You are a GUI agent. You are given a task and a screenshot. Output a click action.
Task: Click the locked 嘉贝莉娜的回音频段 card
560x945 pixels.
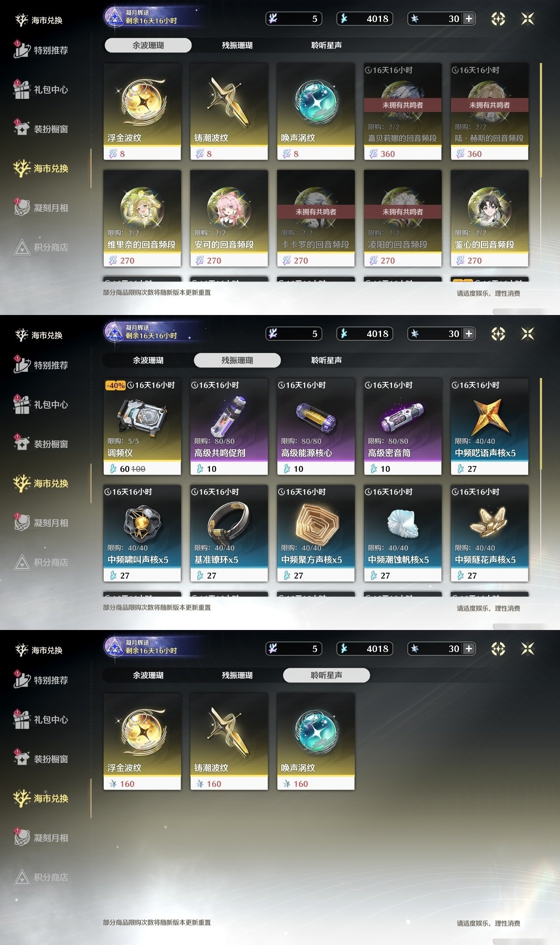pos(402,112)
